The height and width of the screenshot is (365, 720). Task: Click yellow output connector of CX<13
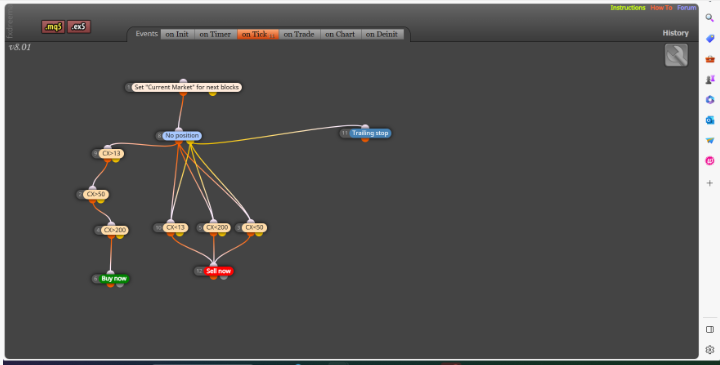[180, 234]
